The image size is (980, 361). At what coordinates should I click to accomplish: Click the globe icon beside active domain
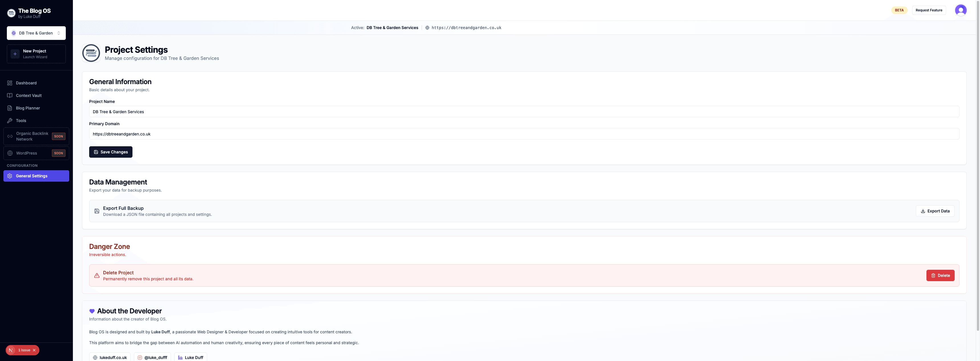(x=427, y=28)
